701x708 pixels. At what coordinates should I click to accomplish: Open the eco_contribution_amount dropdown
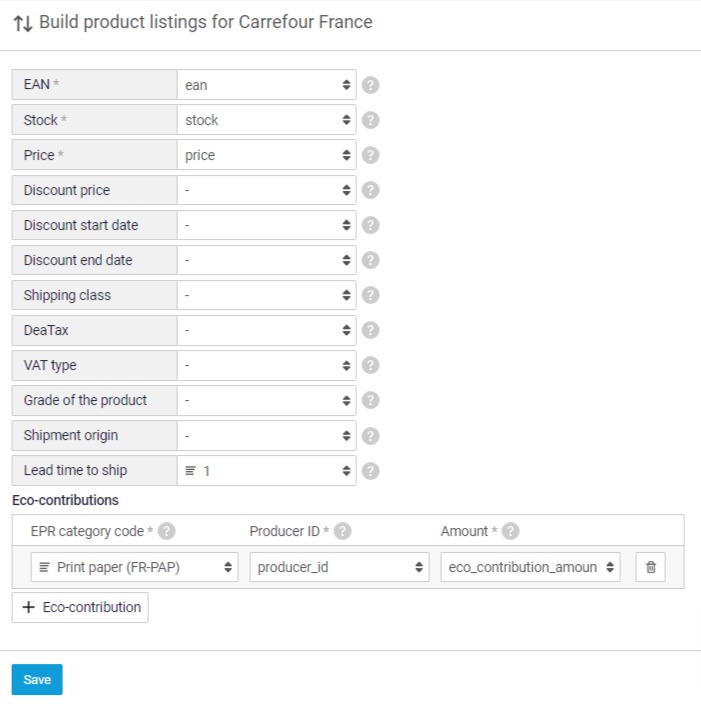(530, 567)
